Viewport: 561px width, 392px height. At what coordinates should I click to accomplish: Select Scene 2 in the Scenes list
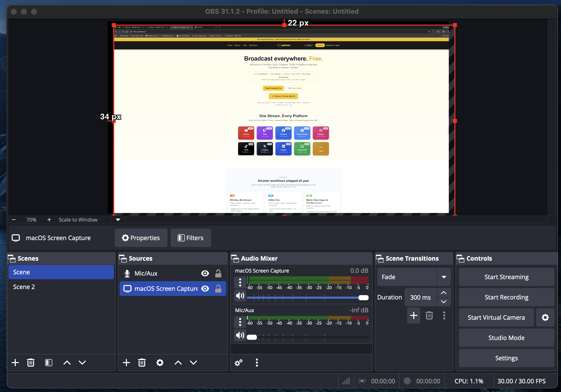click(24, 287)
